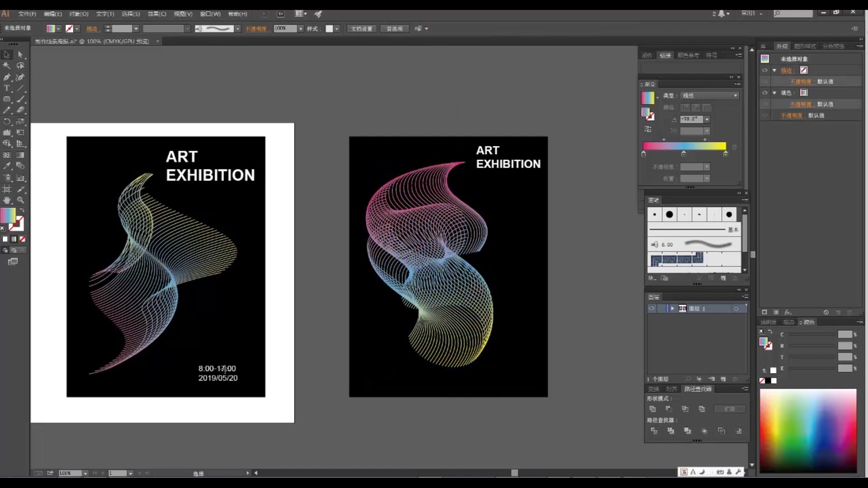Select the Hand tool

7,200
